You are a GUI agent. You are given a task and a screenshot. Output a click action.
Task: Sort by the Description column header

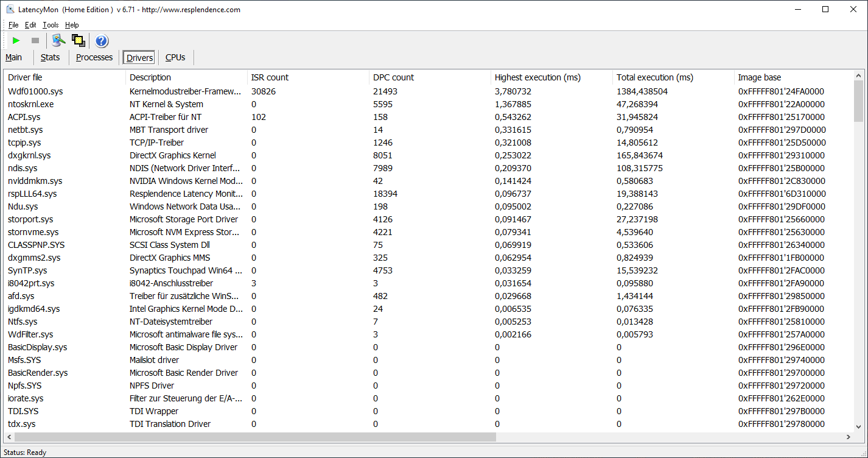tap(186, 77)
